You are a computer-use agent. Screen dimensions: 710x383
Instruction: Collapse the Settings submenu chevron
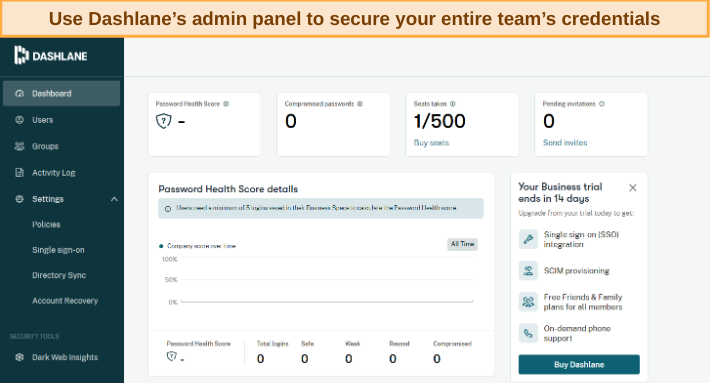pyautogui.click(x=114, y=199)
